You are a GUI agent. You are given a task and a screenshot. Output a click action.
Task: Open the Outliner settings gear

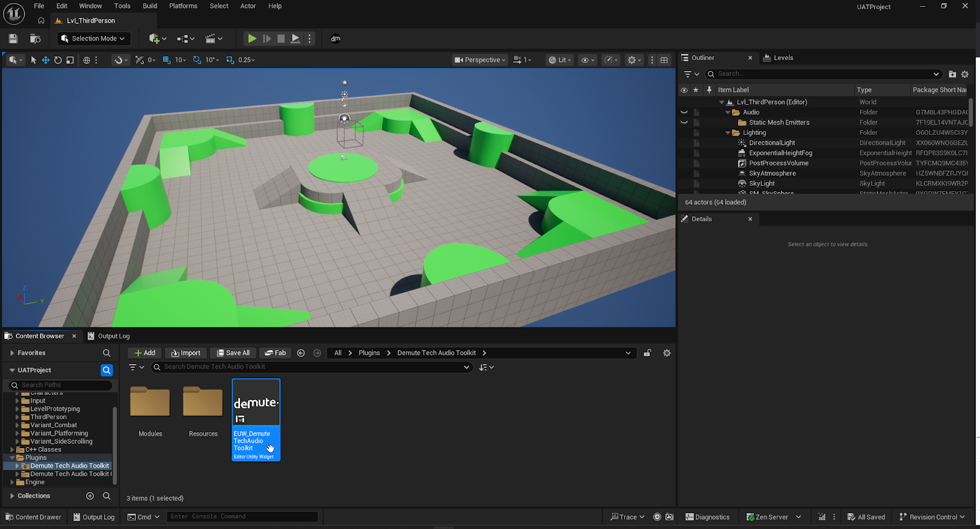click(x=965, y=74)
